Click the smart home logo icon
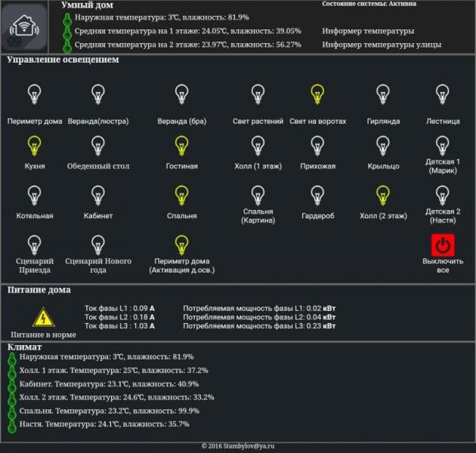This screenshot has width=476, height=453. coord(24,29)
